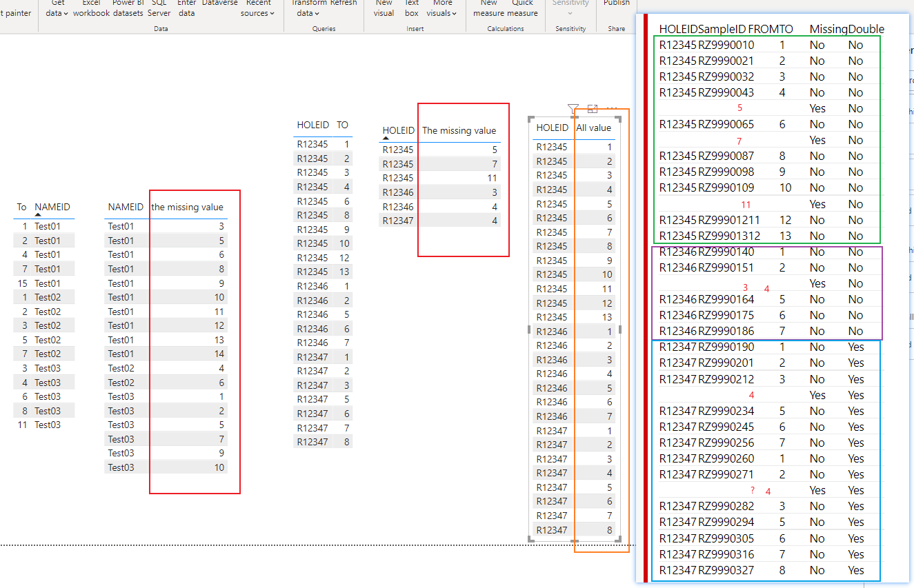Select last R12347 row value 8 in TO table
The width and height of the screenshot is (914, 588).
click(x=346, y=442)
